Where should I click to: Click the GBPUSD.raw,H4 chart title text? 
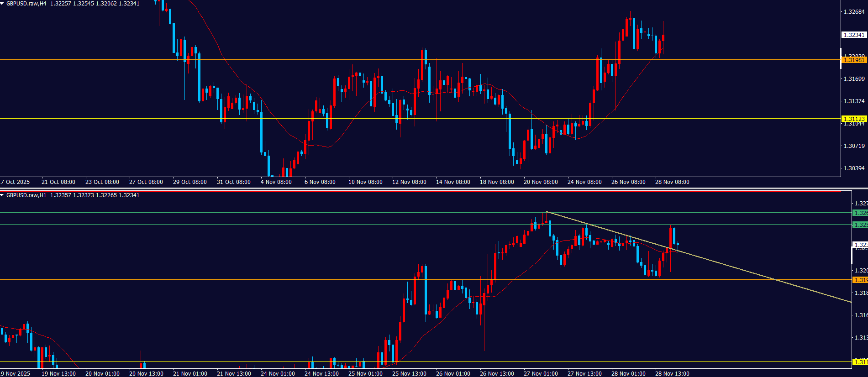coord(26,4)
